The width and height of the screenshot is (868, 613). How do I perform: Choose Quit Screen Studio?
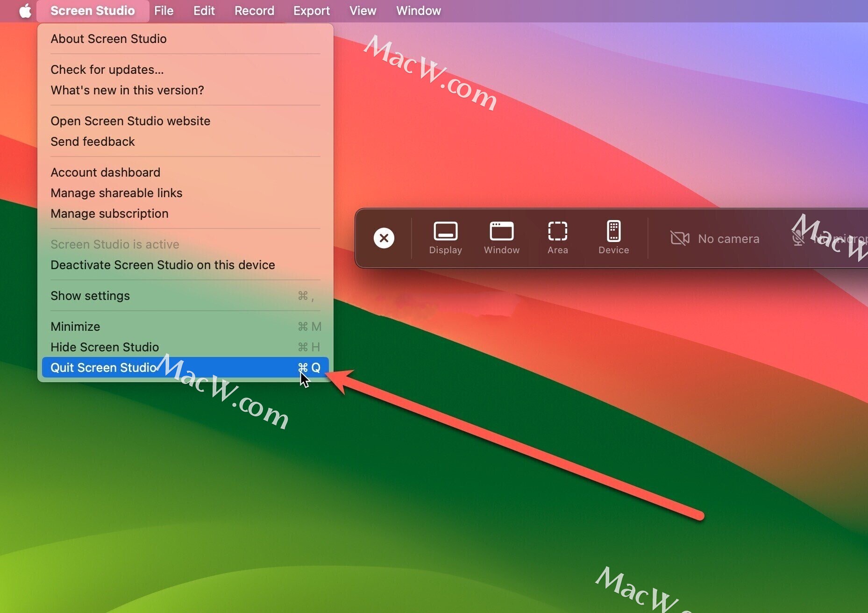(x=185, y=368)
